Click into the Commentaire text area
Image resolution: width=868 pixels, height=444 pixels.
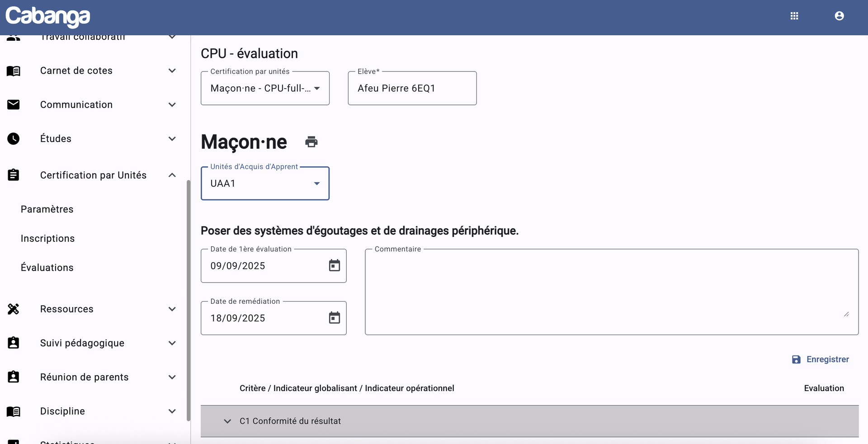tap(611, 292)
